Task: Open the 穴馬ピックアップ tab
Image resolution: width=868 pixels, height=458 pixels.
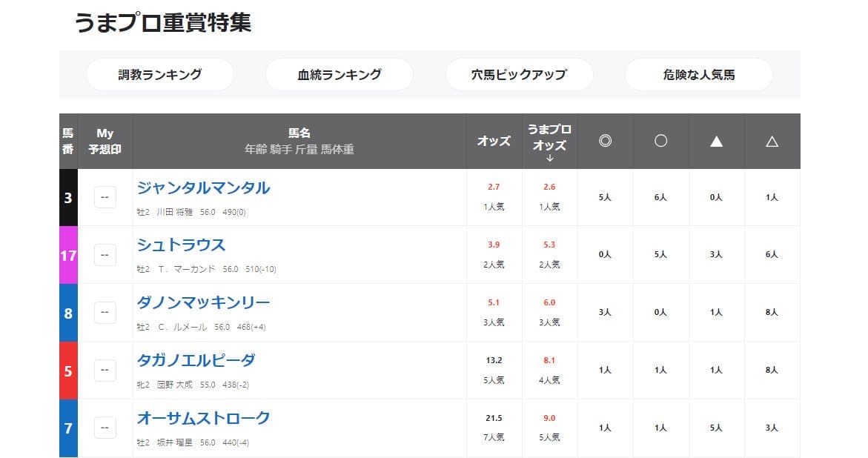Action: [x=520, y=75]
